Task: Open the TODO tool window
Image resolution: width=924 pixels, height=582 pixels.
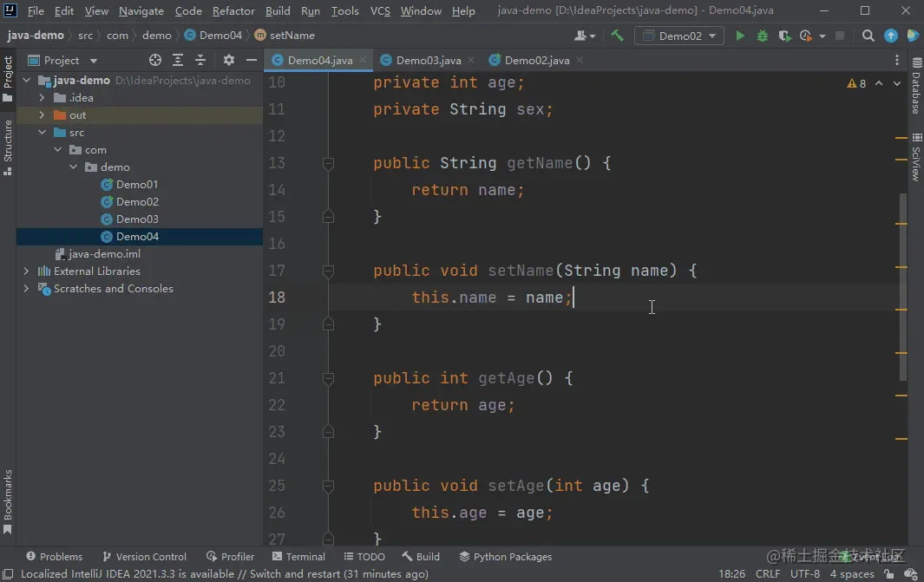Action: pos(364,557)
